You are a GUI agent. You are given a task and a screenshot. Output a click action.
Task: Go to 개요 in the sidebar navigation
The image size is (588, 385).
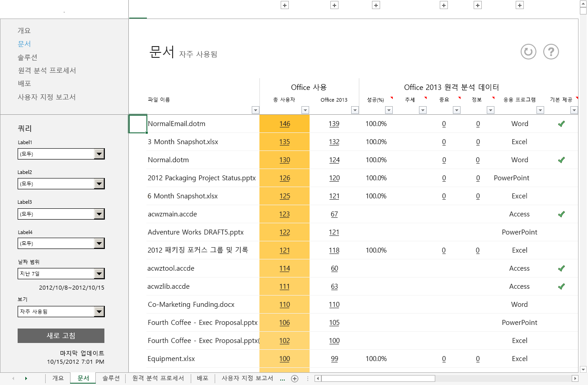pyautogui.click(x=24, y=31)
